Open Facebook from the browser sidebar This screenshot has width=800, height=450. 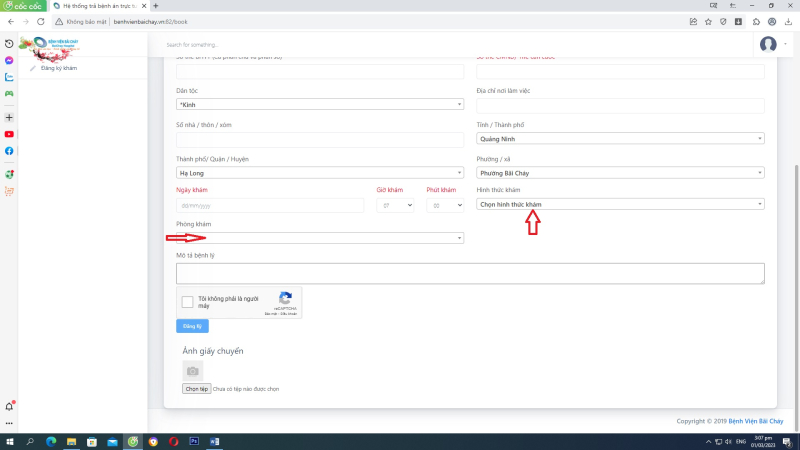coord(9,150)
